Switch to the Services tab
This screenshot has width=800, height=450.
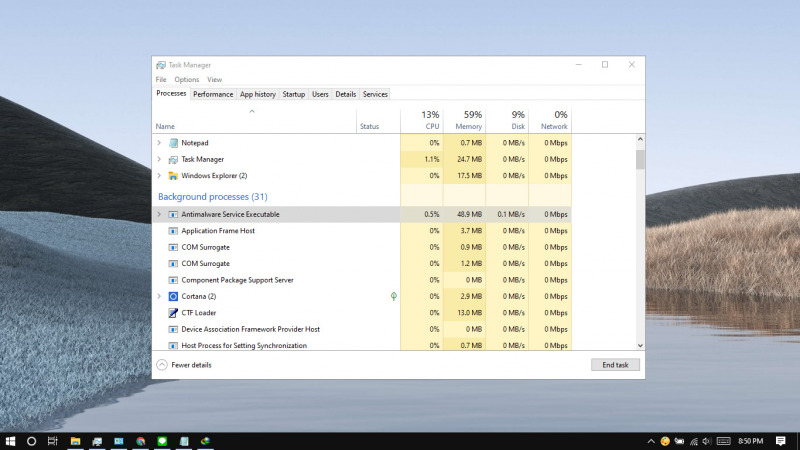(x=375, y=94)
